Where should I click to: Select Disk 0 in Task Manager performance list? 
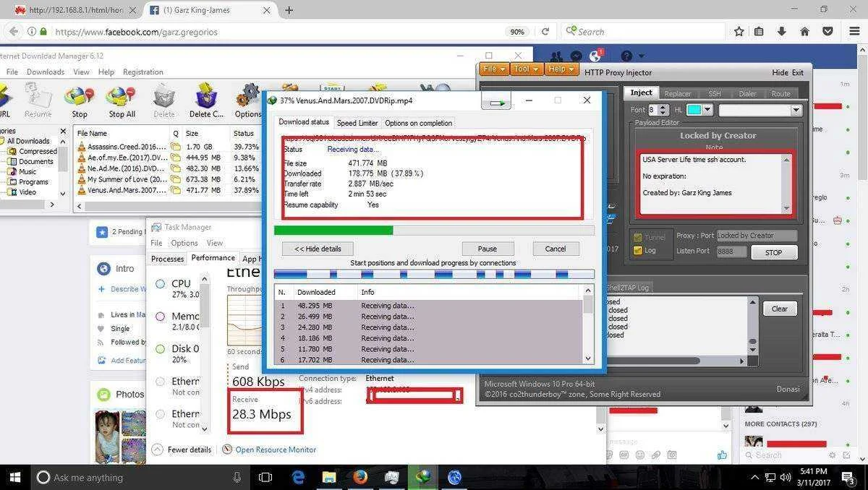[x=181, y=353]
